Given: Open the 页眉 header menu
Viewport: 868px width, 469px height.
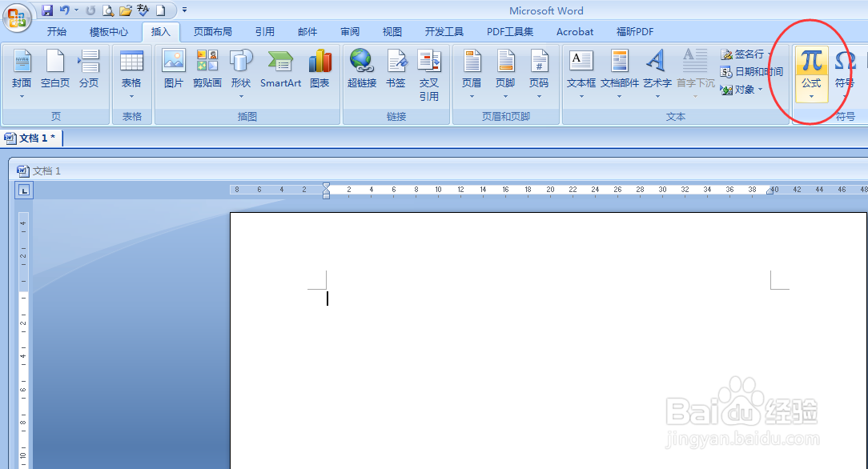Looking at the screenshot, I should click(472, 74).
